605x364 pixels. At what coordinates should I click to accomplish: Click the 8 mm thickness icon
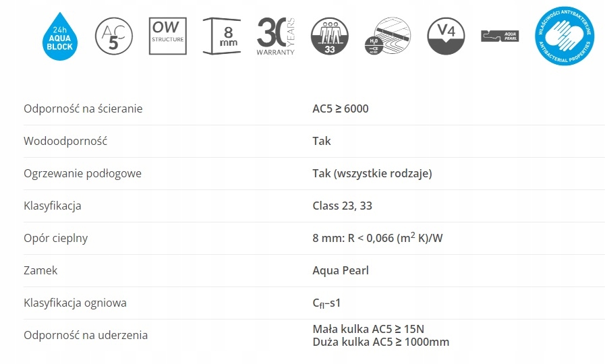[223, 36]
